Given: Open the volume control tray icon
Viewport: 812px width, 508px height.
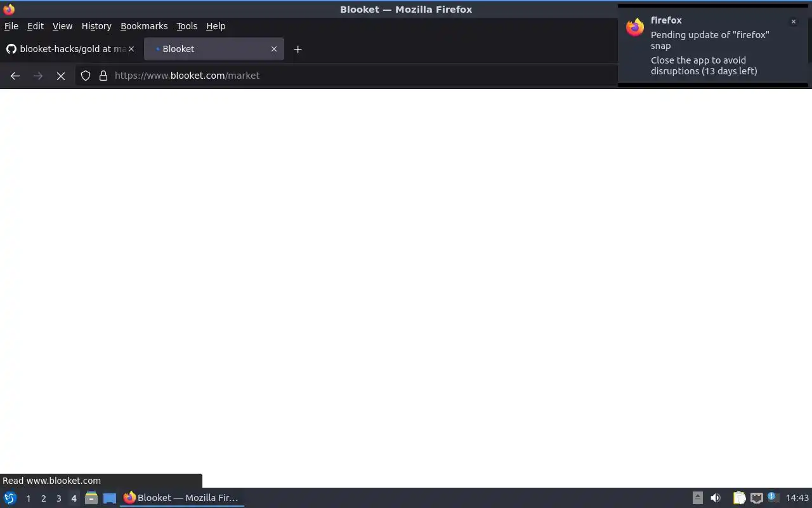Looking at the screenshot, I should point(716,498).
